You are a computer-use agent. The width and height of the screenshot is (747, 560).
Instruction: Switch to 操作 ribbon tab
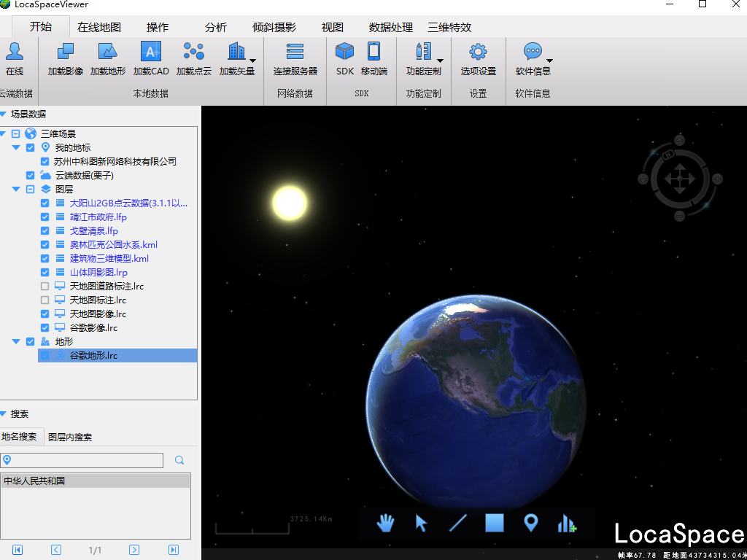pyautogui.click(x=158, y=28)
